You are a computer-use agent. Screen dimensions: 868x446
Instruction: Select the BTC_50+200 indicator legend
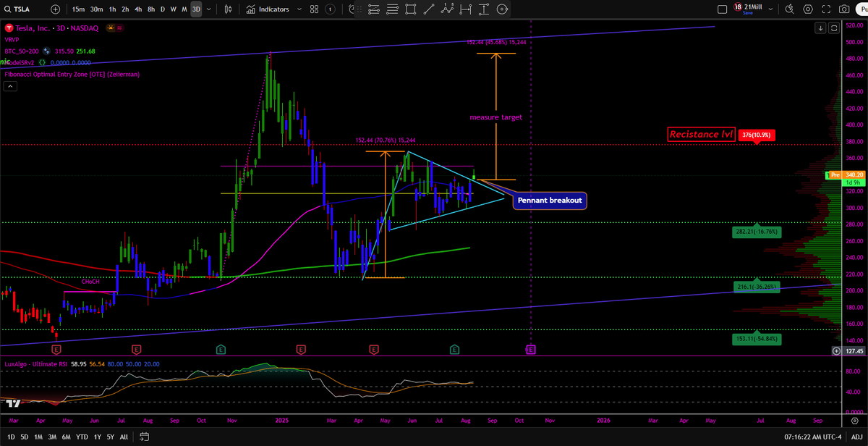click(22, 51)
